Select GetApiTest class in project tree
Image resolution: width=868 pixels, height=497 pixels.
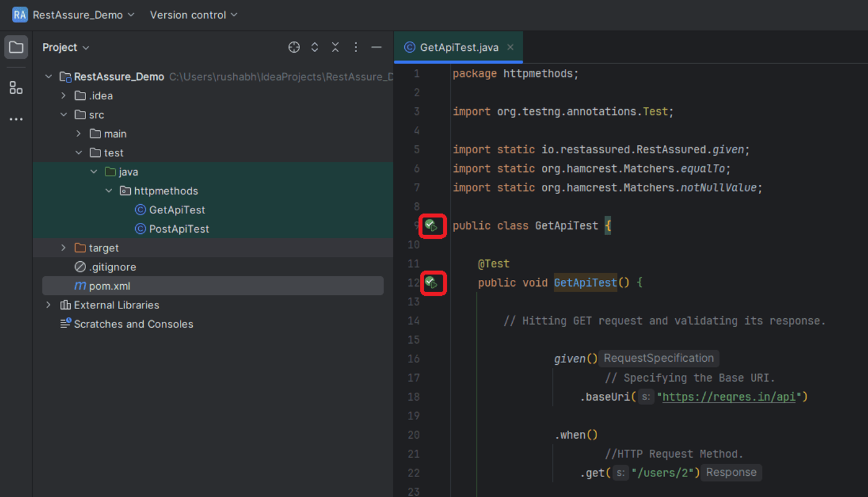tap(170, 210)
